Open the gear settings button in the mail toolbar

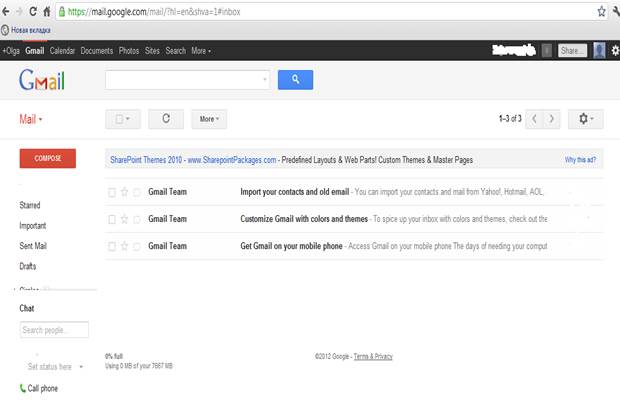tap(586, 119)
